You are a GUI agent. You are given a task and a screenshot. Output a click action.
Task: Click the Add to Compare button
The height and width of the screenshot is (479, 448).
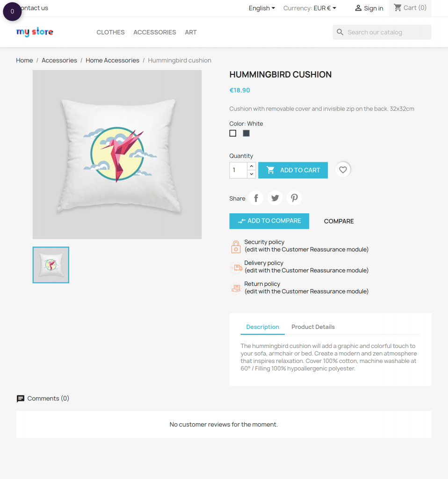tap(269, 221)
